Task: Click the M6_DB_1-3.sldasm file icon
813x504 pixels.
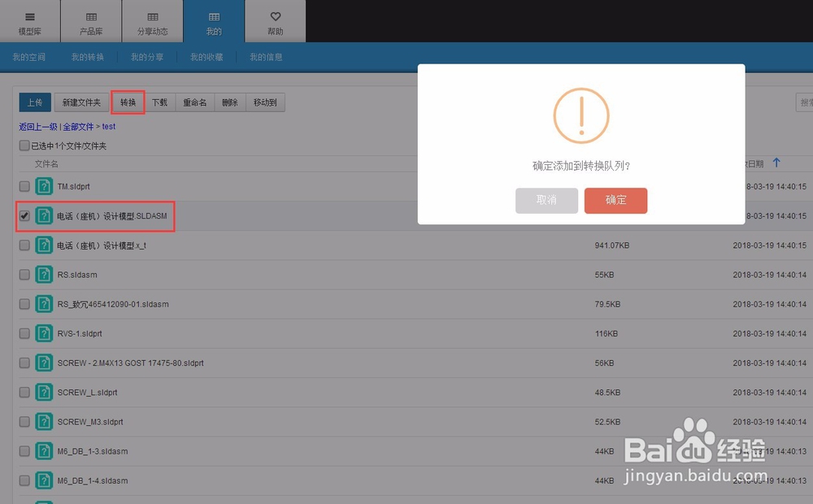Action: 44,451
